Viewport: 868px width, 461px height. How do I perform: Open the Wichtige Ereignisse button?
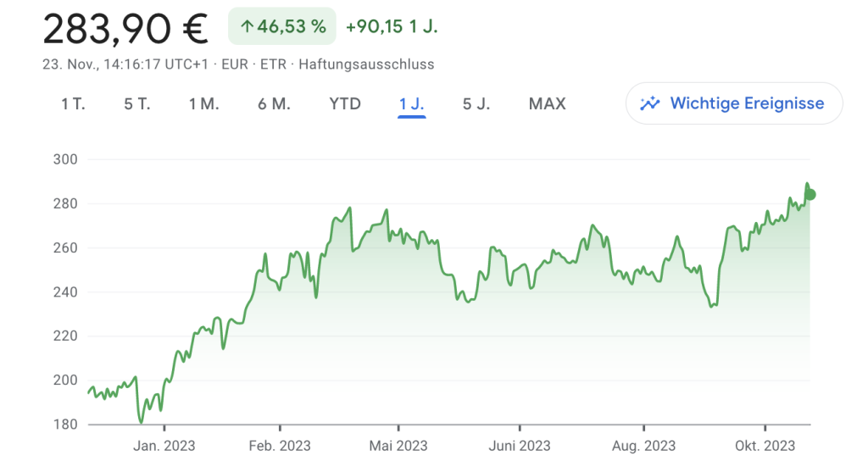pyautogui.click(x=734, y=103)
